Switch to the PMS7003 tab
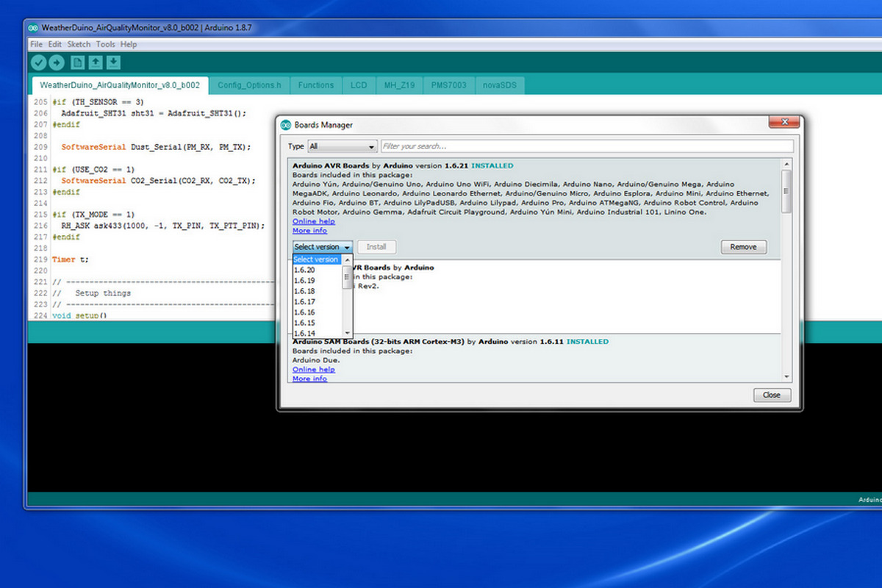 (448, 85)
